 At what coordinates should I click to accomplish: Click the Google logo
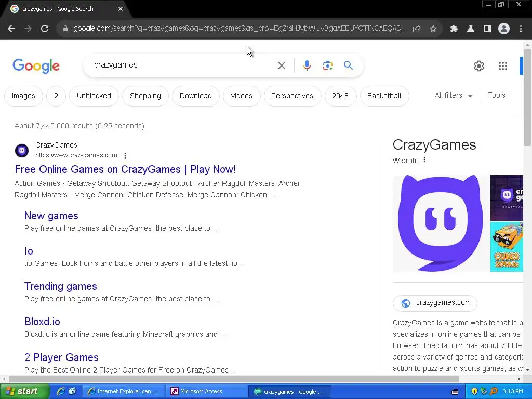36,66
